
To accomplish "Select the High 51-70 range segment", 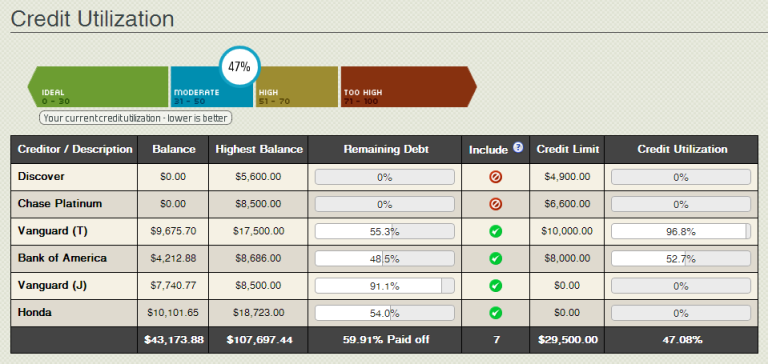I will pyautogui.click(x=297, y=87).
